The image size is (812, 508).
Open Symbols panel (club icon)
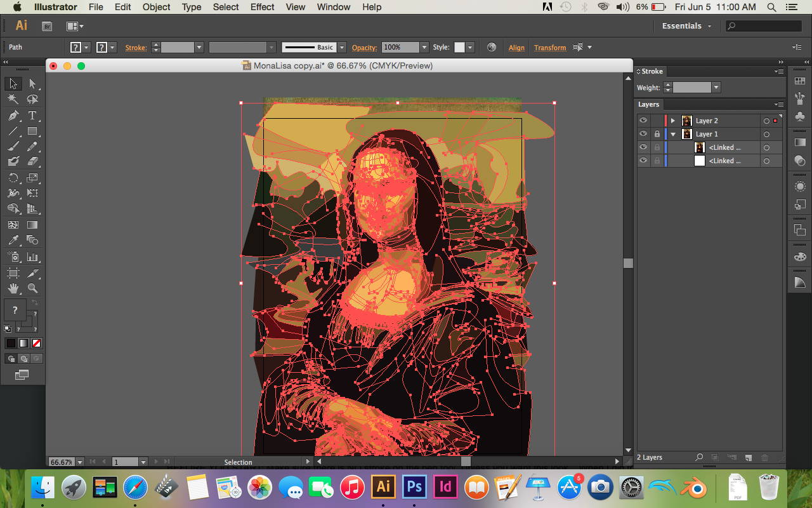coord(800,117)
